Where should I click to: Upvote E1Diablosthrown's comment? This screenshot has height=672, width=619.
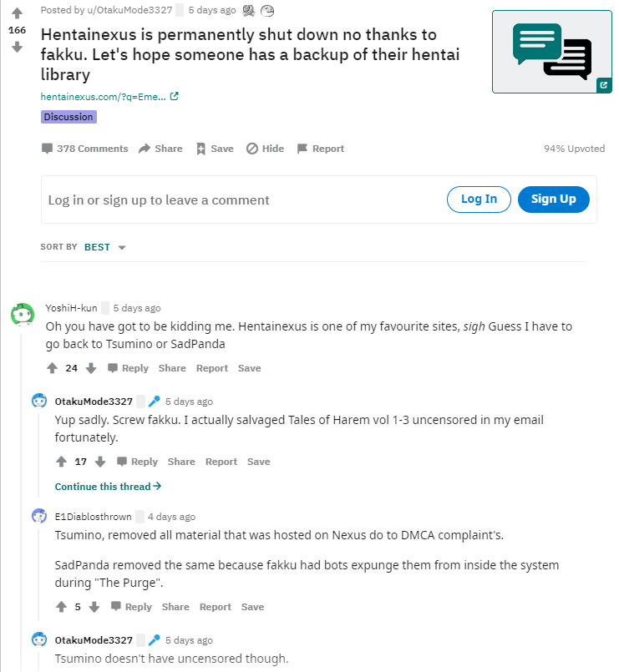coord(61,607)
